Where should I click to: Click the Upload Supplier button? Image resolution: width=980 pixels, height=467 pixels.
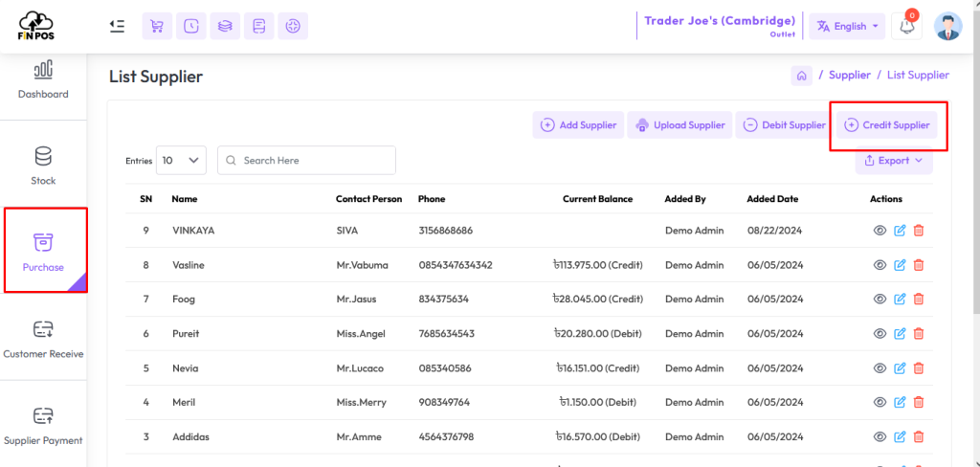[x=680, y=125]
